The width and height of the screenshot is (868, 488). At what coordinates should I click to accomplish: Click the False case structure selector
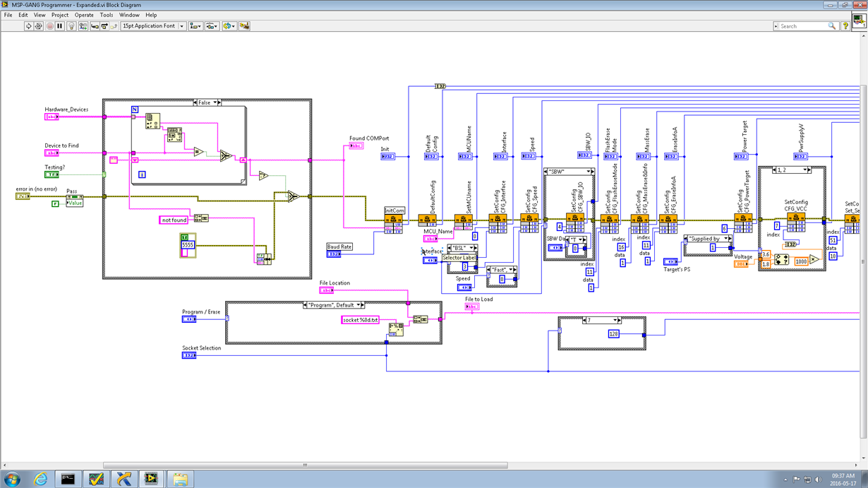click(x=208, y=103)
